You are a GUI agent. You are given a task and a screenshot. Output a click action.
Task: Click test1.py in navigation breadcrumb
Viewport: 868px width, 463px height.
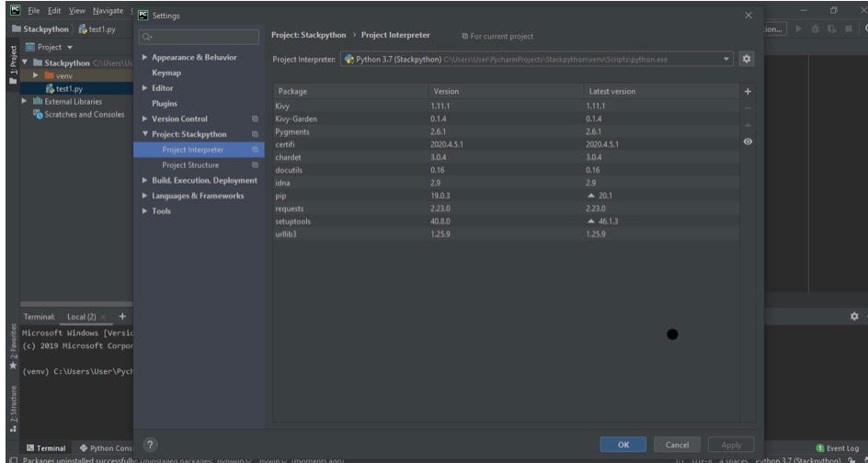[x=97, y=29]
